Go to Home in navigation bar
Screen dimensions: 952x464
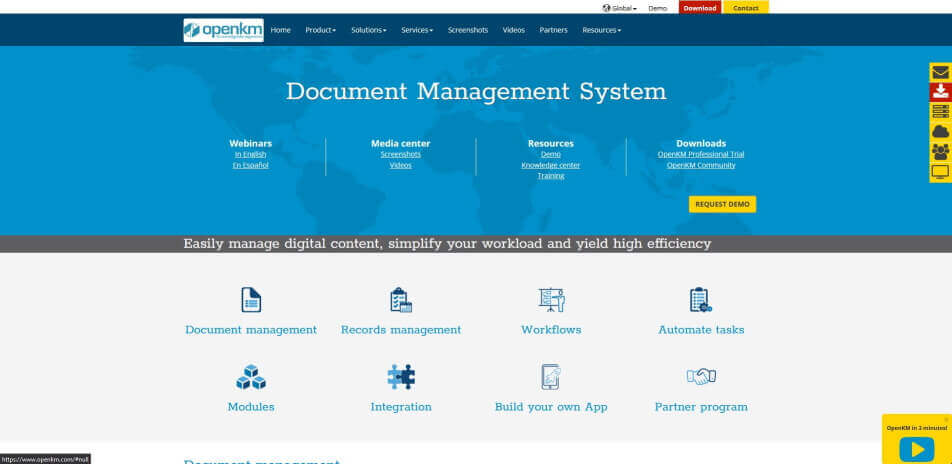(x=280, y=30)
